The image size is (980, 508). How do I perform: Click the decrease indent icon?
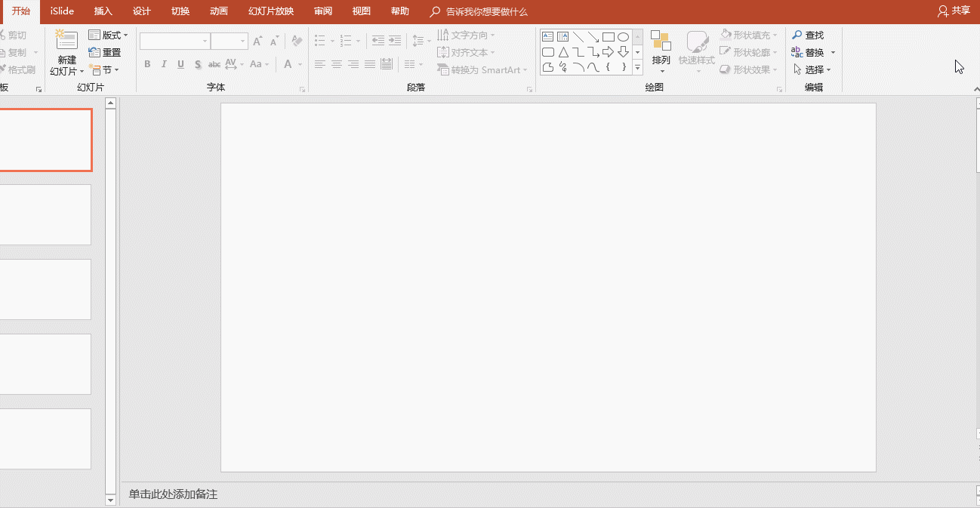(x=378, y=41)
